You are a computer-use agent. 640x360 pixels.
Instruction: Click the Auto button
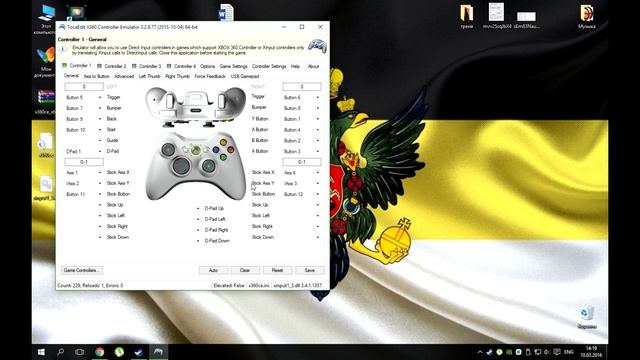coord(213,270)
